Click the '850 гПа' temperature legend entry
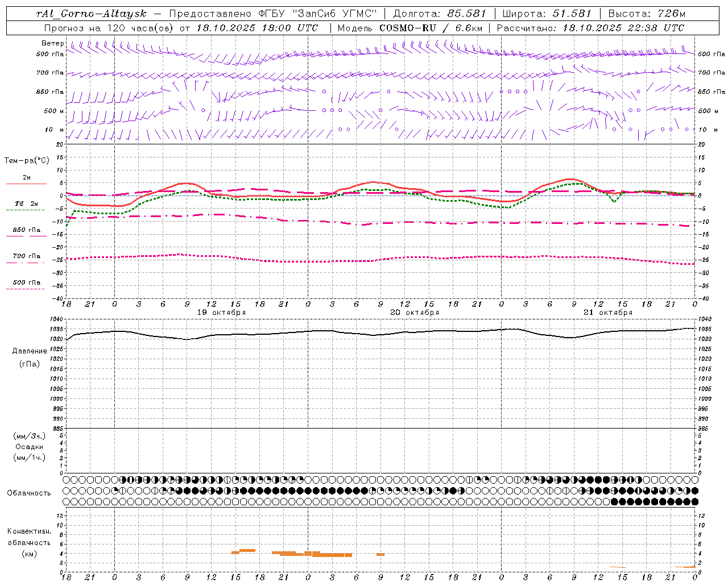The height and width of the screenshot is (582, 728). click(x=26, y=230)
